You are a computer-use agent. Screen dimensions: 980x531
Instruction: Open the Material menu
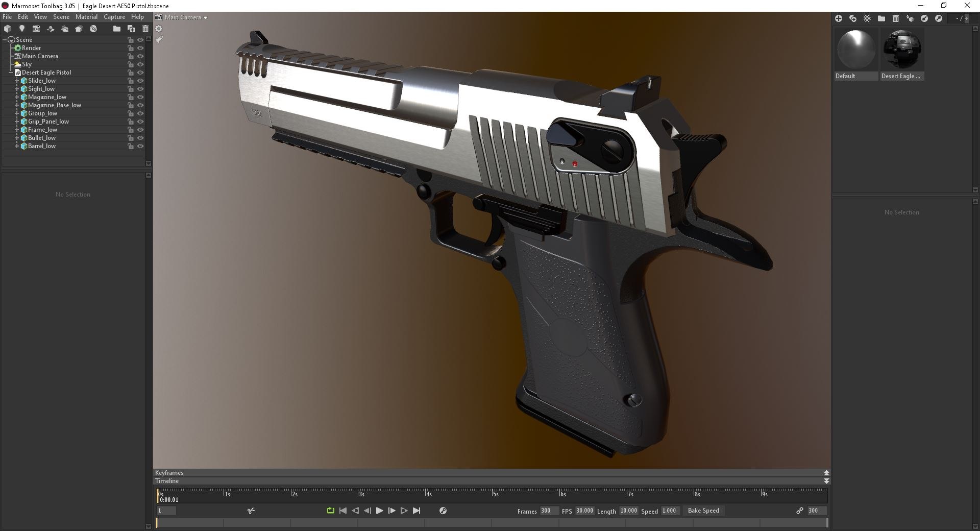(x=86, y=17)
